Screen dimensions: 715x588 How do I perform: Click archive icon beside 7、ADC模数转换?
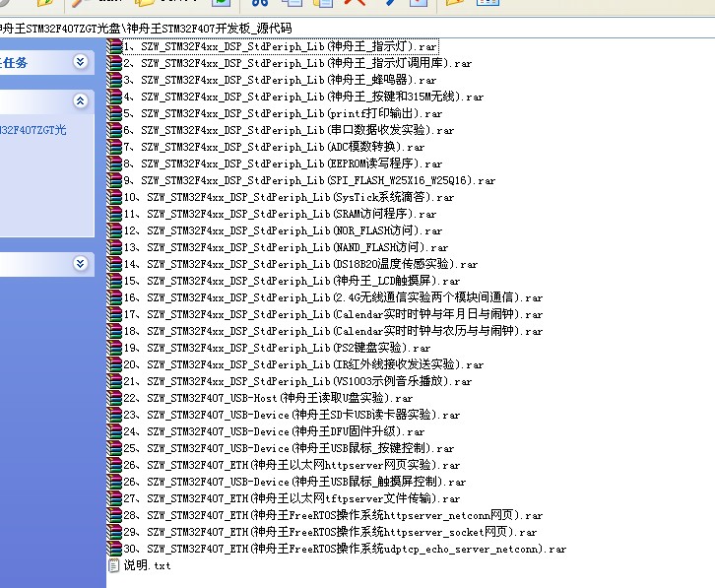(114, 147)
